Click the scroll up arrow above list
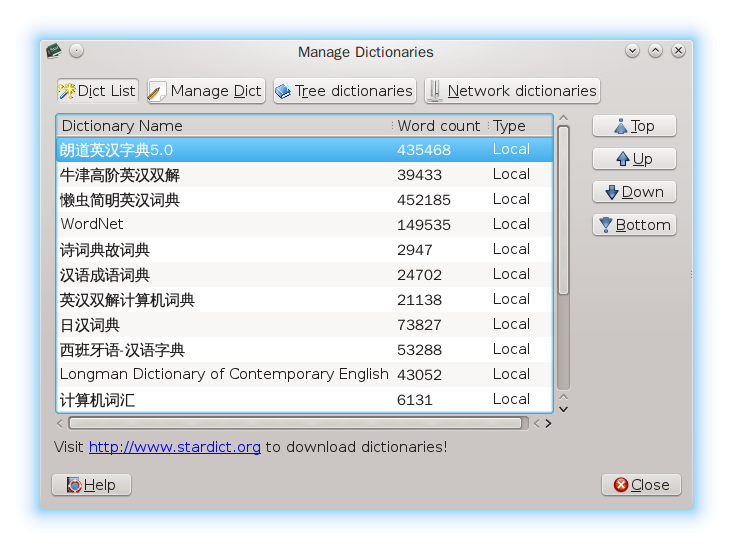Screen dimensions: 733x549 (x=564, y=118)
